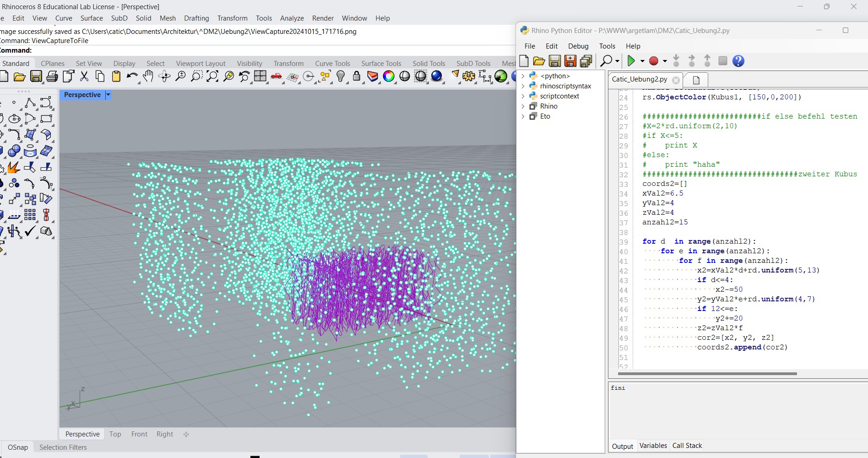Expand the rhinoscriptsyntax tree node
Viewport: 868px width, 458px height.
pos(523,86)
